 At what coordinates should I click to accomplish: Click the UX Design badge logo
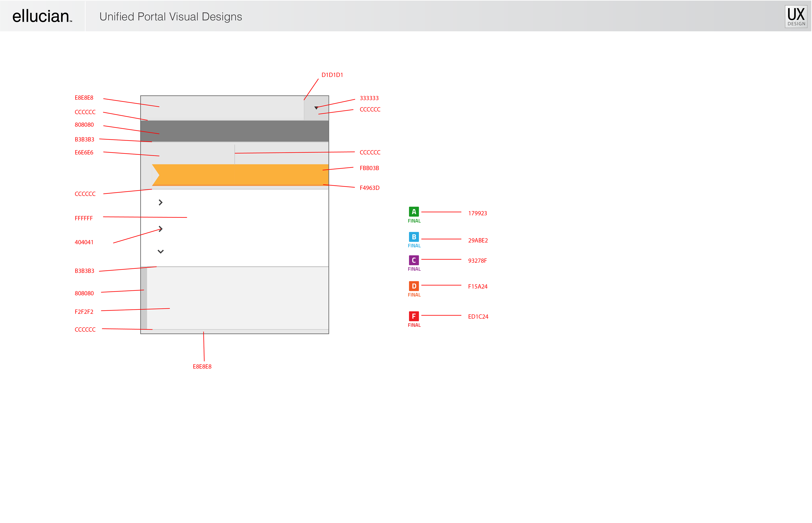pos(796,16)
